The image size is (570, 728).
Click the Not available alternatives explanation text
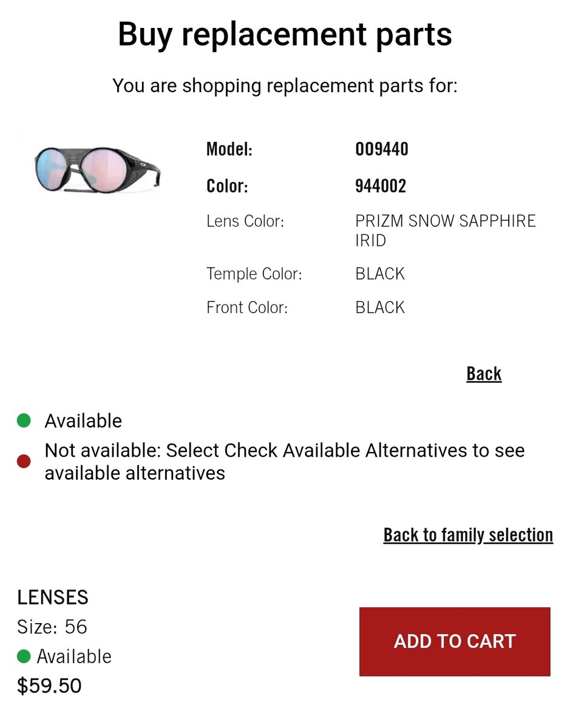284,462
